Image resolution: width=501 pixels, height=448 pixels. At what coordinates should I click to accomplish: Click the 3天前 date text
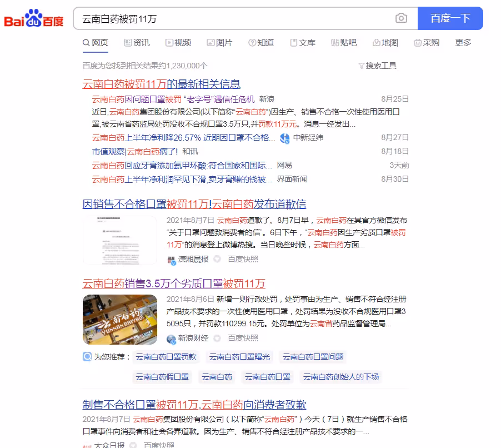(x=399, y=165)
